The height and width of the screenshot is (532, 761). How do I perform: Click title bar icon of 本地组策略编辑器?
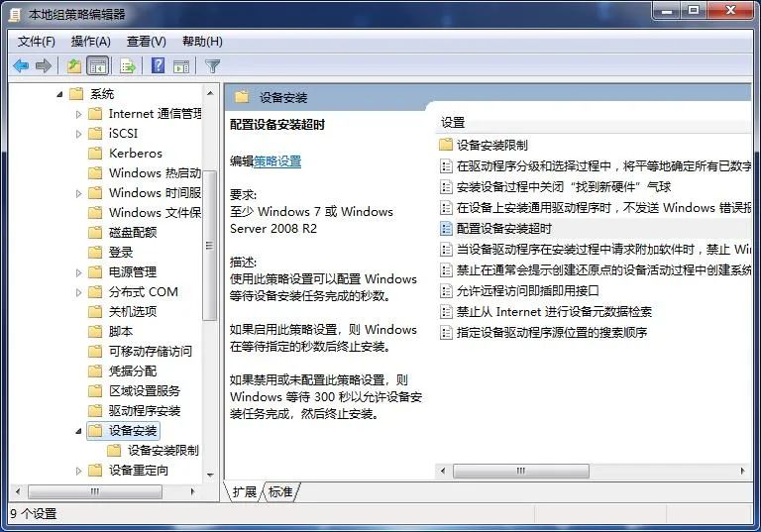point(15,15)
